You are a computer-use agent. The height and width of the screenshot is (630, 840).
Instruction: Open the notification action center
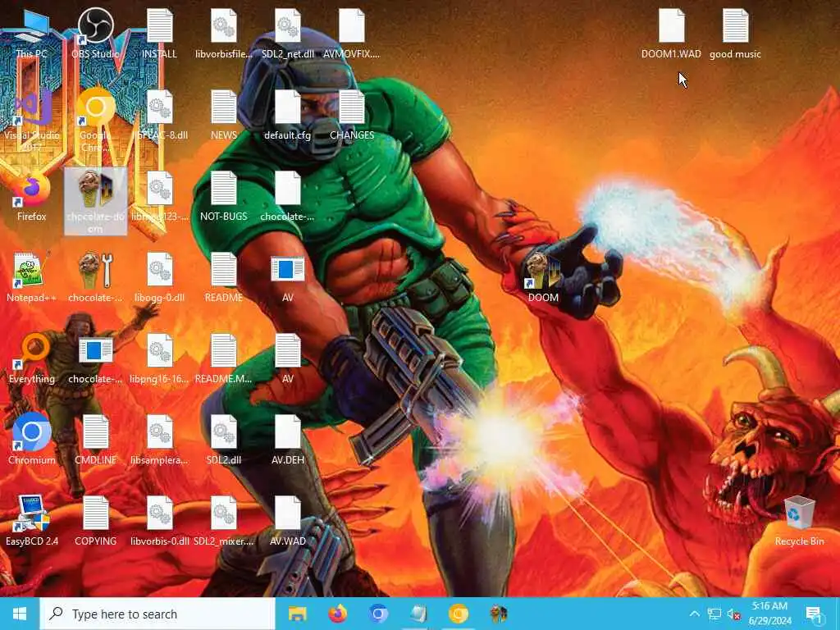[814, 614]
